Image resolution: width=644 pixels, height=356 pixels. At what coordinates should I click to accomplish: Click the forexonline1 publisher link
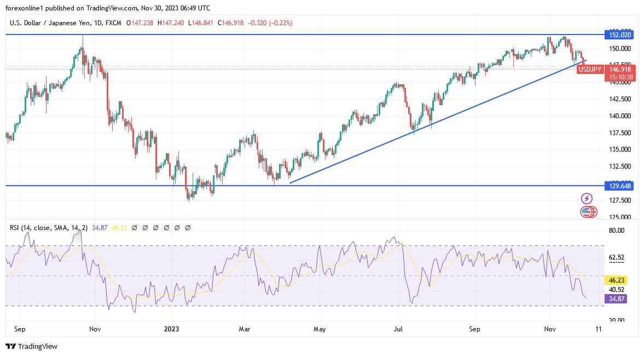click(25, 8)
